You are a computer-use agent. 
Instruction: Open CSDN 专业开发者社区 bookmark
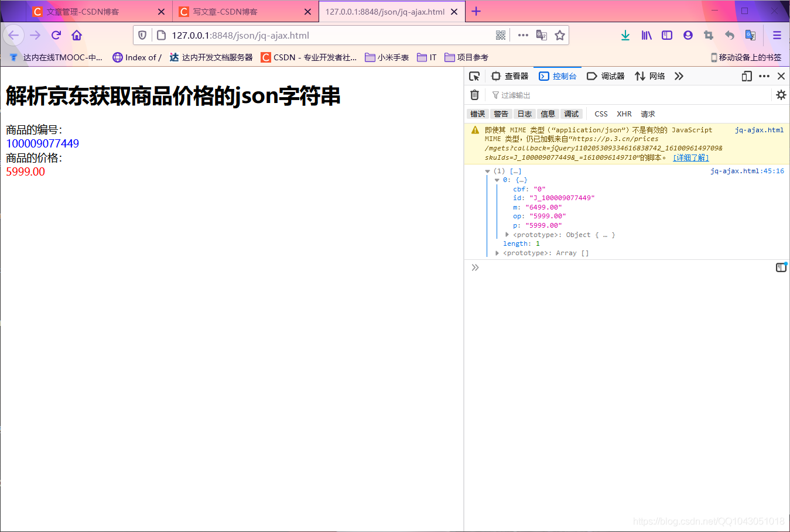point(309,57)
